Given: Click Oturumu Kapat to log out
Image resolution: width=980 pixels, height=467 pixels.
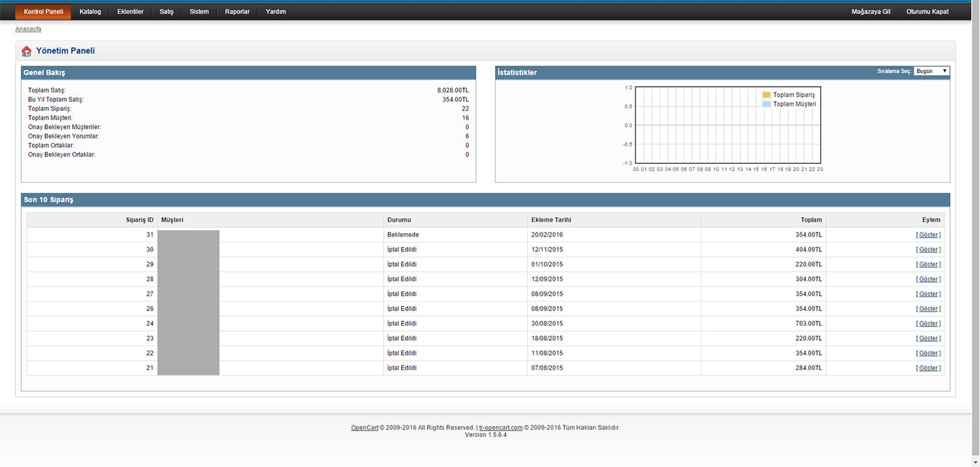Looking at the screenshot, I should pyautogui.click(x=927, y=12).
